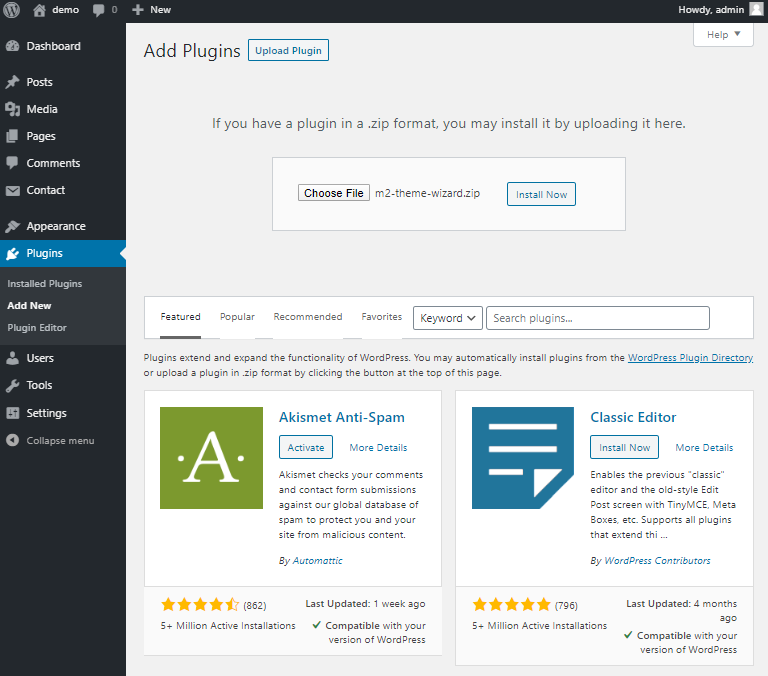Viewport: 768px width, 676px height.
Task: Open More Details for Classic Editor
Action: [x=704, y=448]
